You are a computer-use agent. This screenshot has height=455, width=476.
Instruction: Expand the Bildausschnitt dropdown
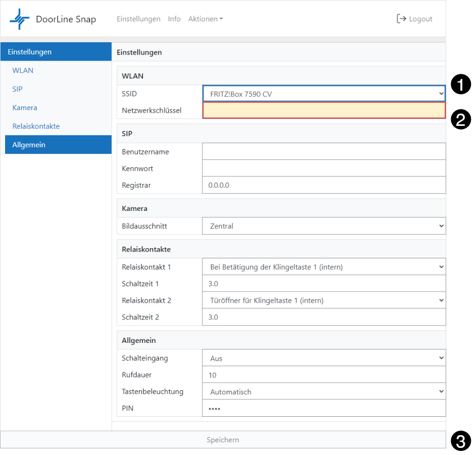324,226
